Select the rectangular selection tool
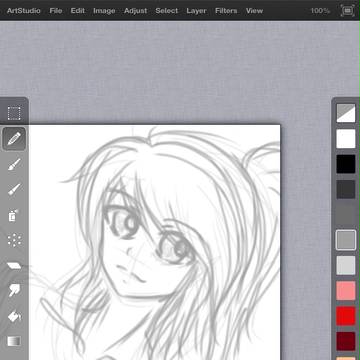This screenshot has height=360, width=360. (14, 113)
